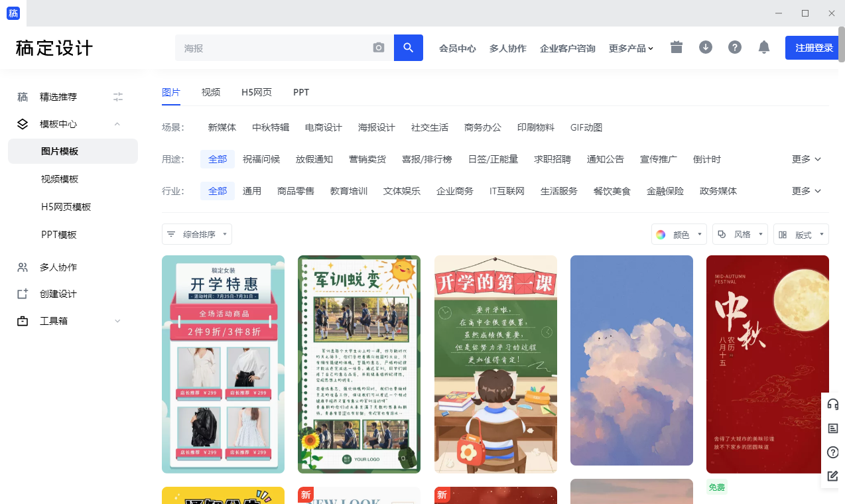Click the download client icon in top bar

pyautogui.click(x=705, y=47)
